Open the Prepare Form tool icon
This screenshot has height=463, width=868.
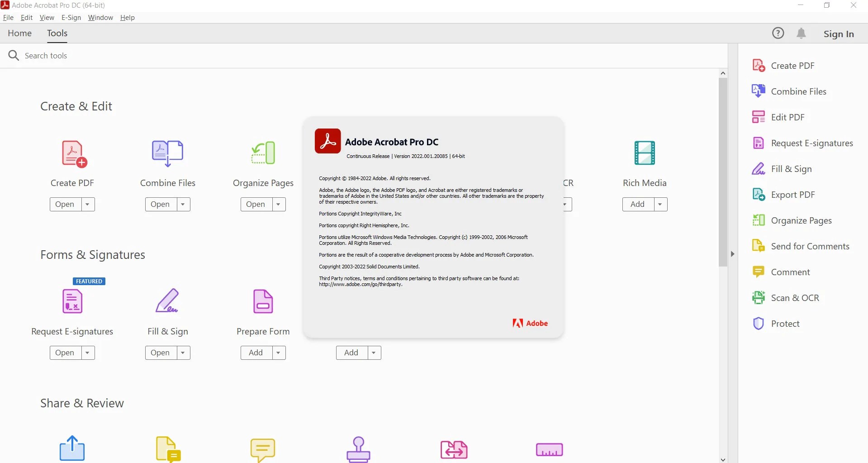click(263, 301)
